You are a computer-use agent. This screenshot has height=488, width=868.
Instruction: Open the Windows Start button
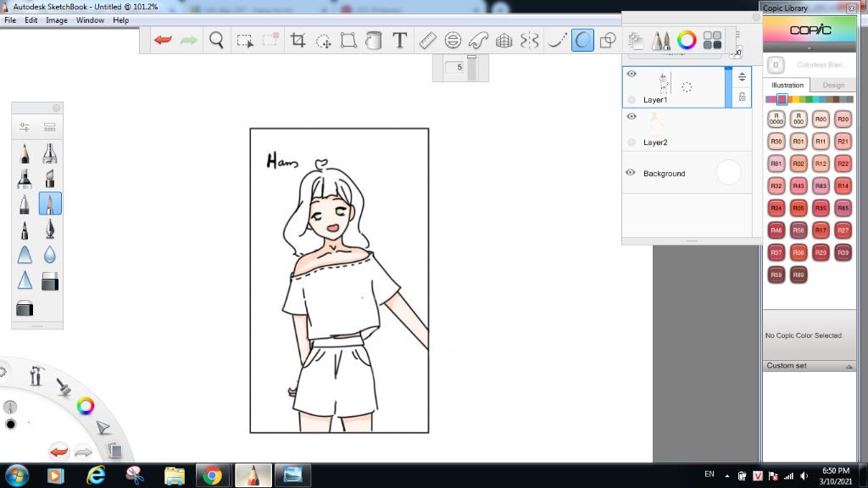tap(17, 475)
